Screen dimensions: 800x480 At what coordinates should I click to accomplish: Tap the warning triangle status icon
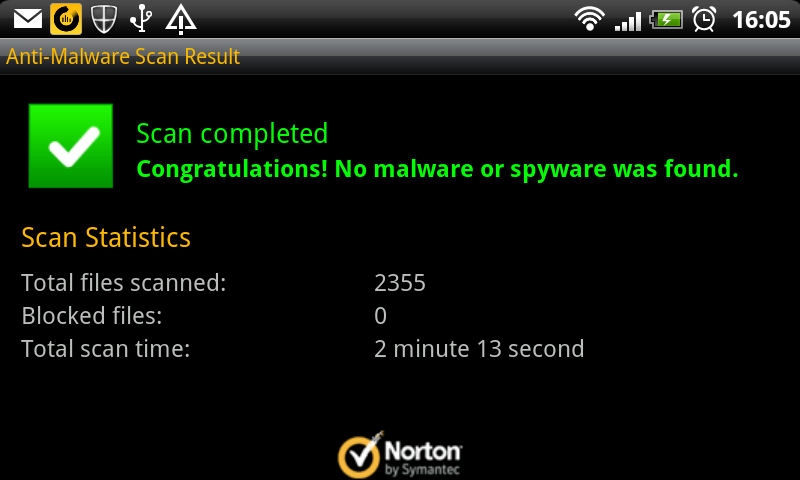181,19
